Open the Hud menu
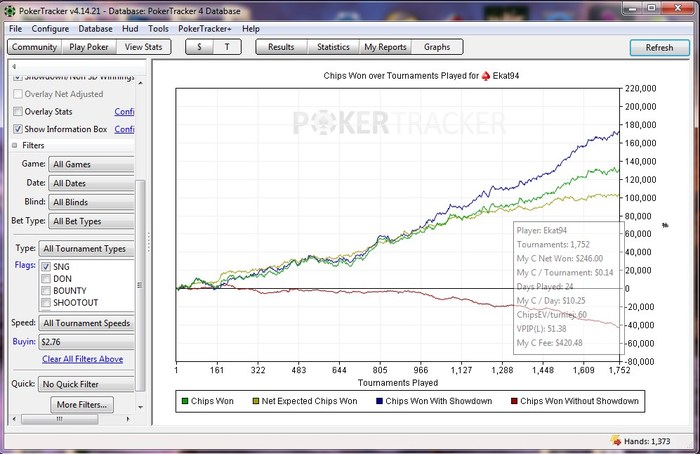This screenshot has height=454, width=700. 130,29
